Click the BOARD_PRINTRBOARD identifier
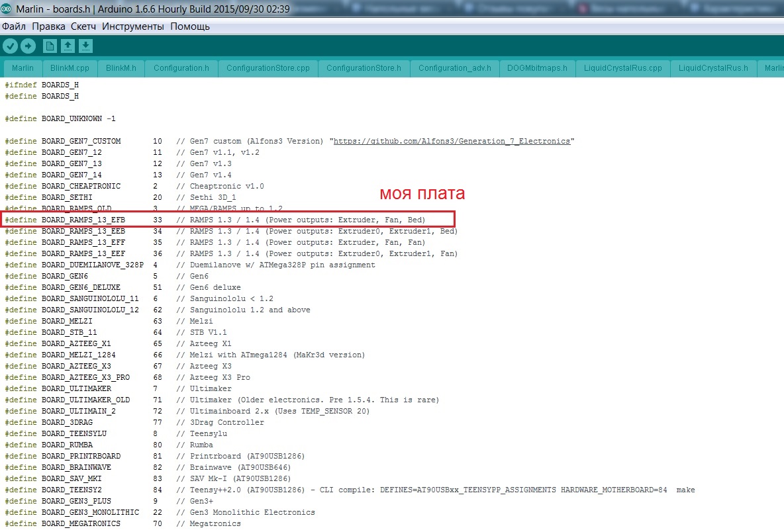The width and height of the screenshot is (784, 532). [81, 456]
